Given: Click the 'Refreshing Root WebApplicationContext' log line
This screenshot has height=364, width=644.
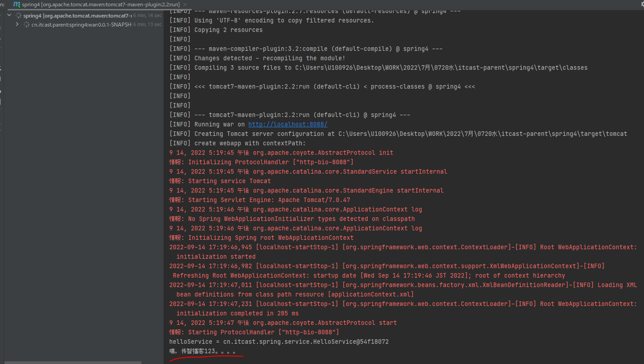Looking at the screenshot, I should pyautogui.click(x=369, y=275).
